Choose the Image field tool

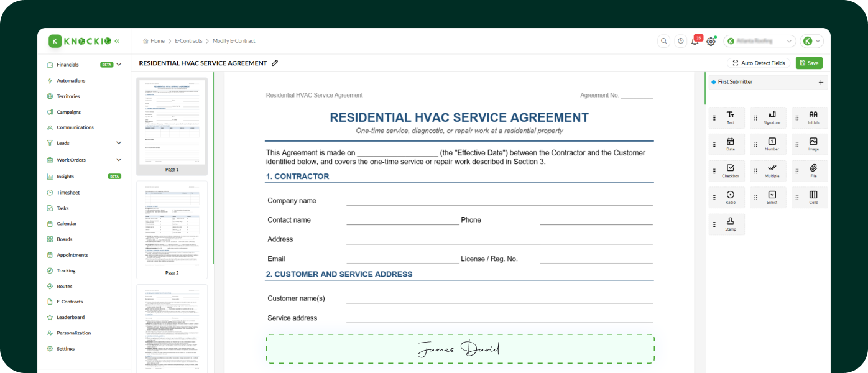coord(810,144)
